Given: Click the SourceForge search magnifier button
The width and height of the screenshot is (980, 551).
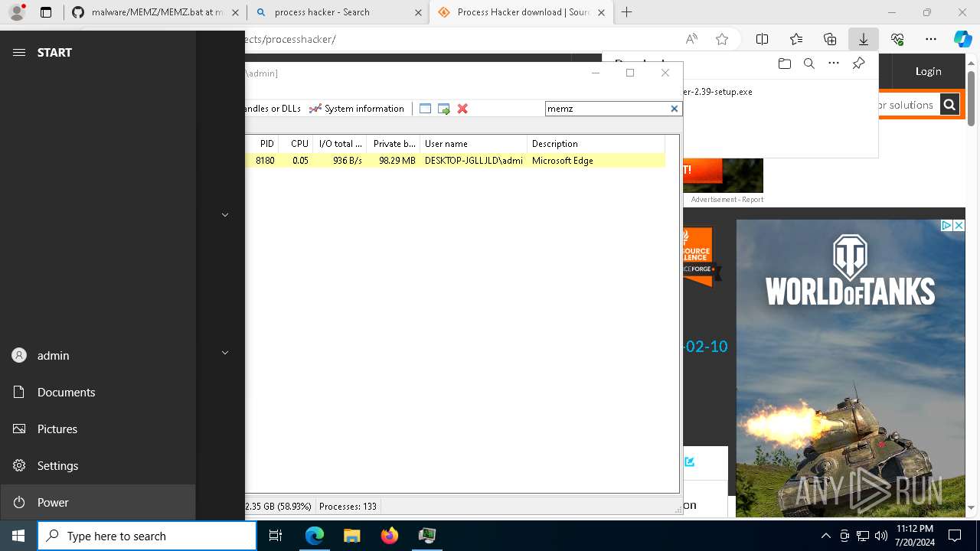Looking at the screenshot, I should point(949,105).
